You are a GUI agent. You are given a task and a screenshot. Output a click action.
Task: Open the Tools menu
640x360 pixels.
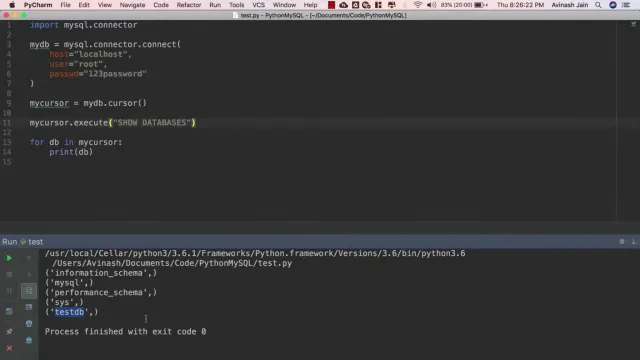click(236, 5)
